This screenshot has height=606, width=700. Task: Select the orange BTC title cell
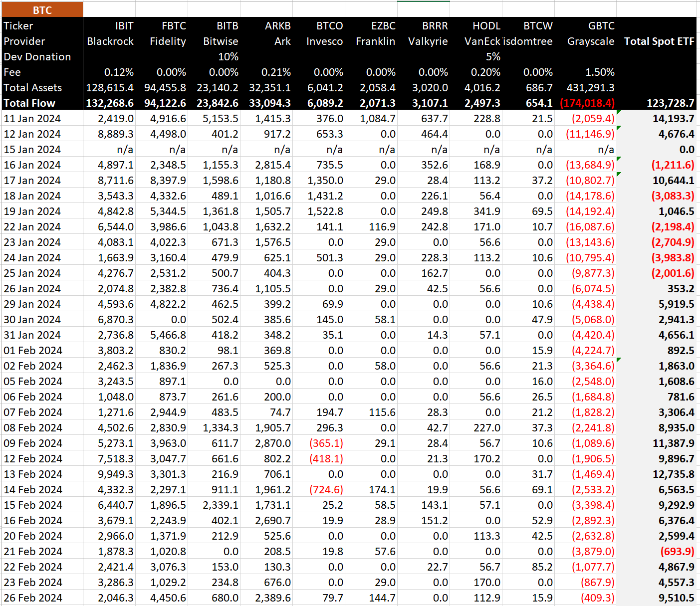(42, 10)
